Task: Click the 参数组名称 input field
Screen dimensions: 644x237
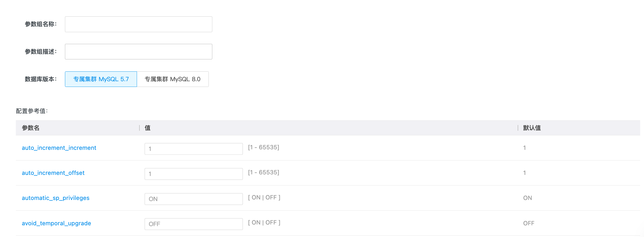Action: [x=138, y=24]
